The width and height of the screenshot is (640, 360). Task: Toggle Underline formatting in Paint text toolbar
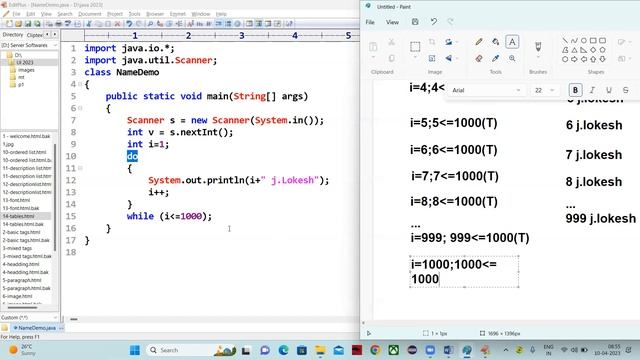click(x=609, y=90)
